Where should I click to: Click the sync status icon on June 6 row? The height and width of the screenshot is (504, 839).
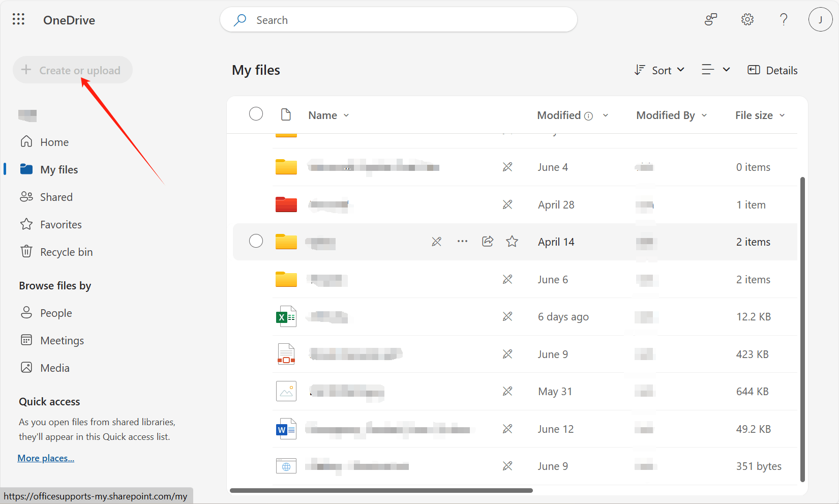[x=507, y=279]
